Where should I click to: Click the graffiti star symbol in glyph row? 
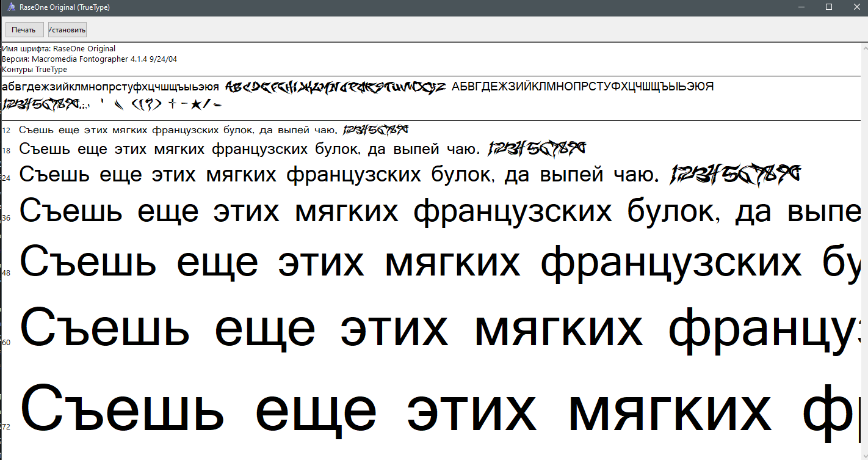[196, 105]
